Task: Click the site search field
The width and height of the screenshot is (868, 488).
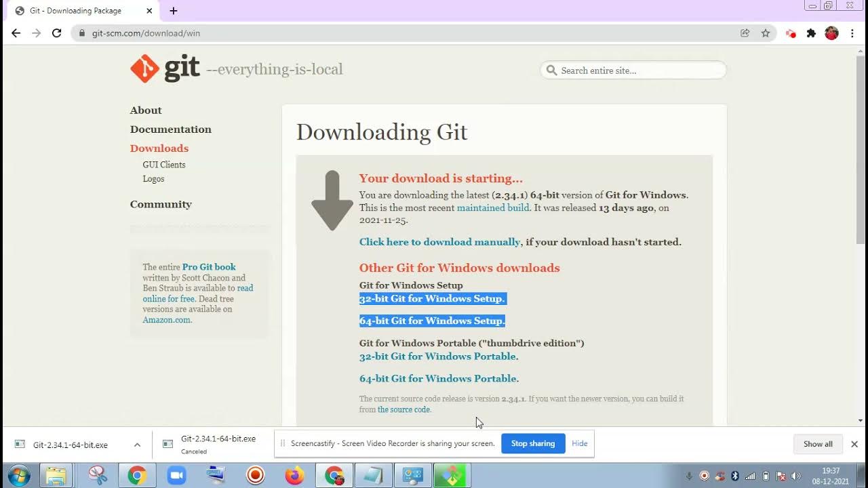Action: (x=634, y=70)
